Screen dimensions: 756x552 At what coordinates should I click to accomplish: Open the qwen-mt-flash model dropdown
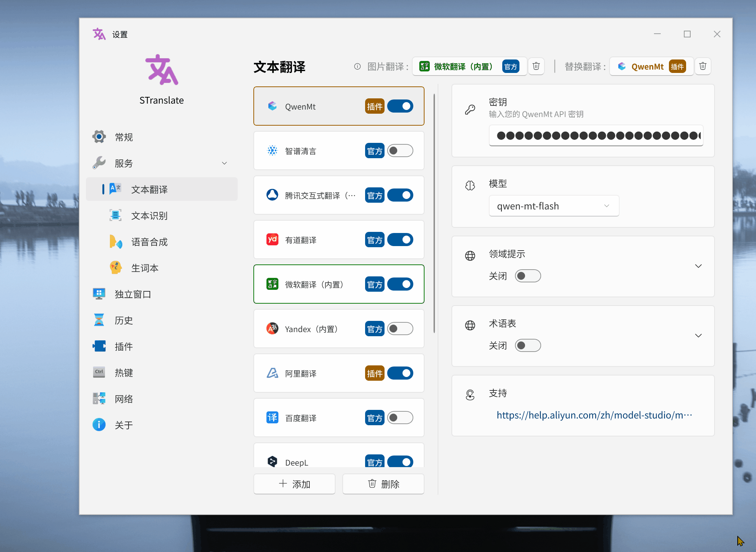[x=554, y=206]
